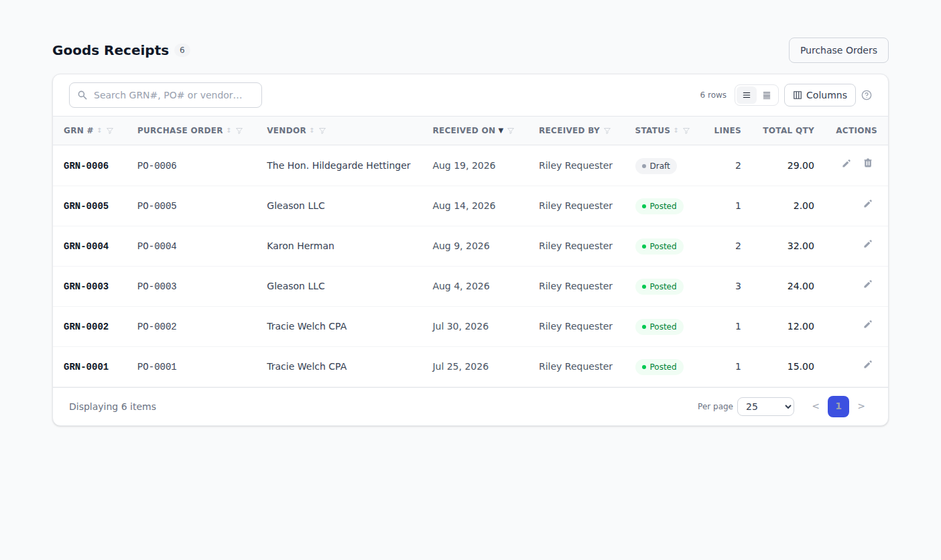Select the PO-0004 purchase order cell
Viewport: 941px width, 560px height.
point(157,247)
